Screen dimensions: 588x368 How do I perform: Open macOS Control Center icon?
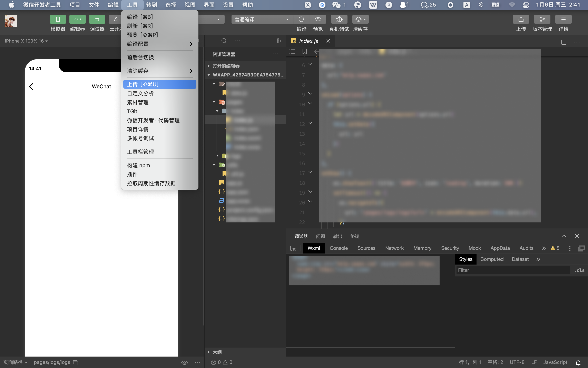click(x=526, y=5)
